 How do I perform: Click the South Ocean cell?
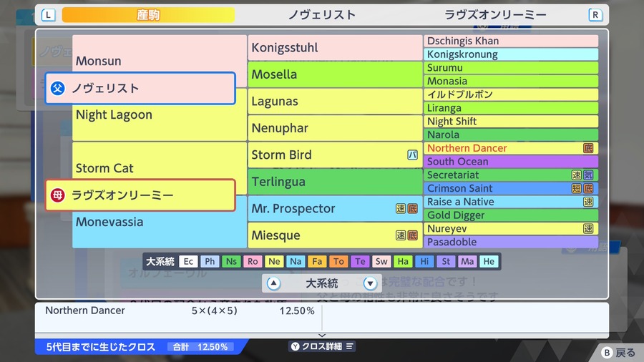click(x=511, y=161)
